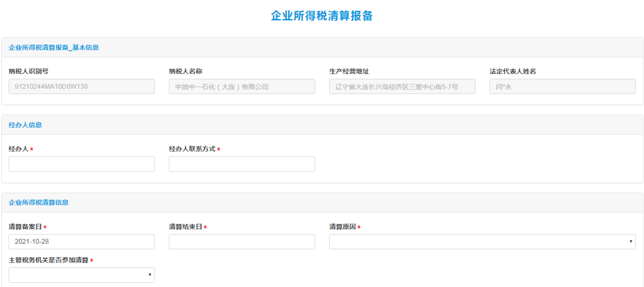The width and height of the screenshot is (644, 287).
Task: Click the 企业所得税清算报备 page title
Action: [x=321, y=16]
